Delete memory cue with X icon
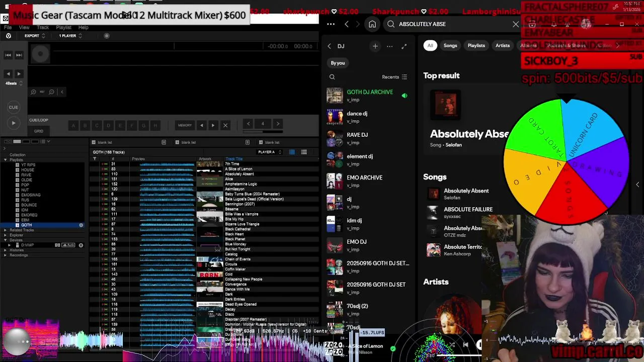Viewport: 644px width, 362px height. [x=225, y=125]
